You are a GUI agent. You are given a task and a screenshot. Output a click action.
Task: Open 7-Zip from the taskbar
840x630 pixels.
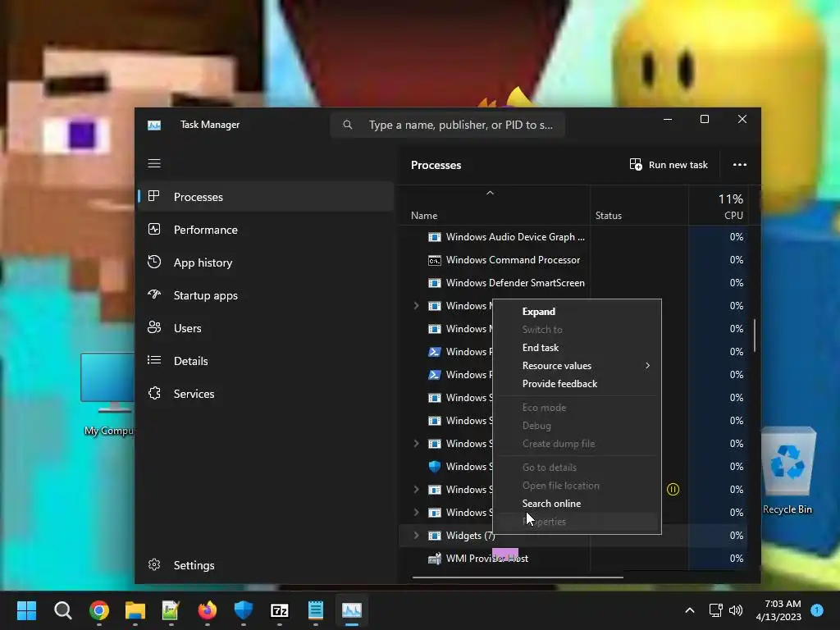280,610
